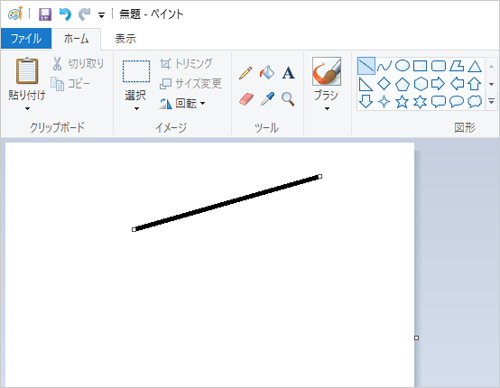The width and height of the screenshot is (500, 388).
Task: Click the コピー copy button
Action: [x=70, y=84]
